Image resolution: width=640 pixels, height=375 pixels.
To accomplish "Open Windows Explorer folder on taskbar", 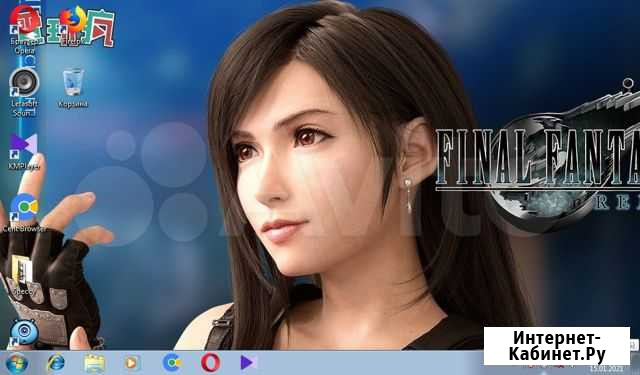I will pyautogui.click(x=95, y=363).
